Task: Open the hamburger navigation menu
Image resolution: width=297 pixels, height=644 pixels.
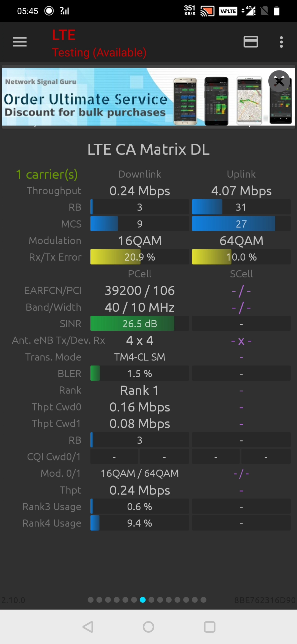Action: (x=20, y=42)
